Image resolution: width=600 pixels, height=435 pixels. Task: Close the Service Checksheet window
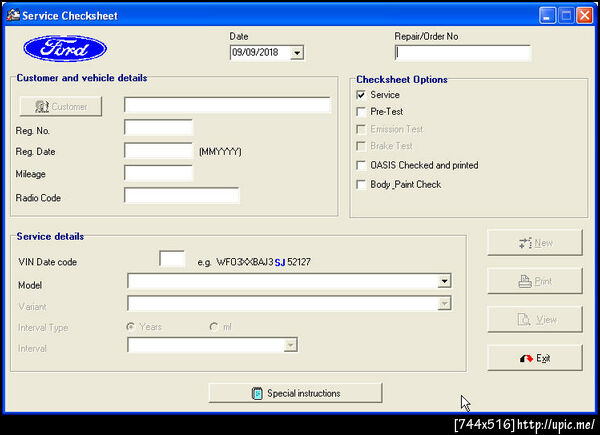585,16
